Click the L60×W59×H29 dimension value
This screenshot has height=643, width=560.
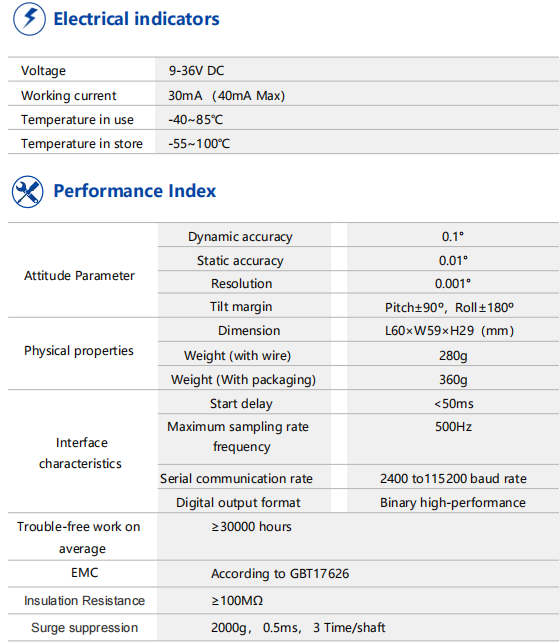449,331
